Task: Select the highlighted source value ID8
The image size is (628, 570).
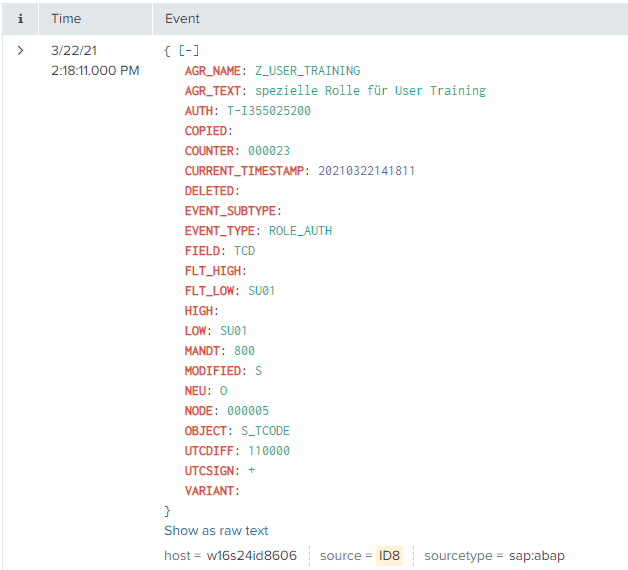Action: [x=389, y=555]
